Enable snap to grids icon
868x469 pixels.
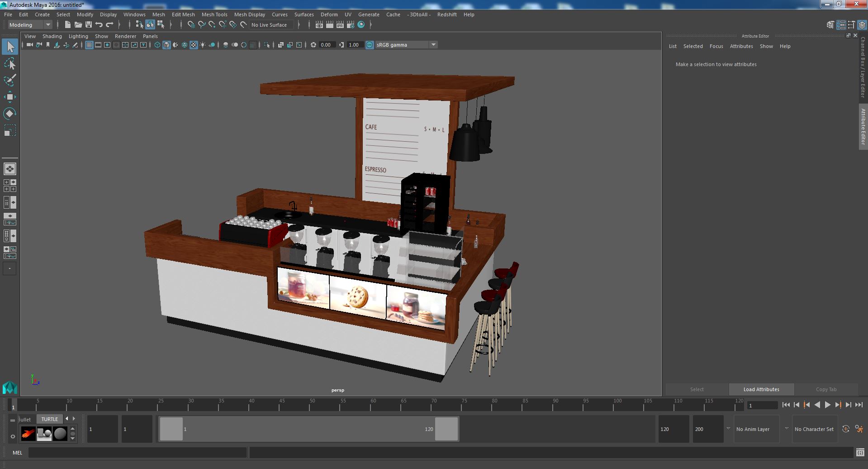point(191,24)
